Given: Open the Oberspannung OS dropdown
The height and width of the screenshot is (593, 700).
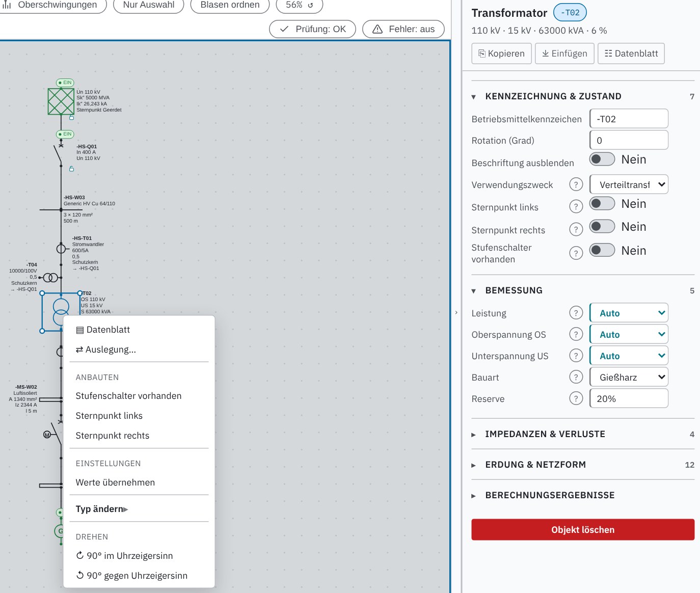Looking at the screenshot, I should click(629, 334).
